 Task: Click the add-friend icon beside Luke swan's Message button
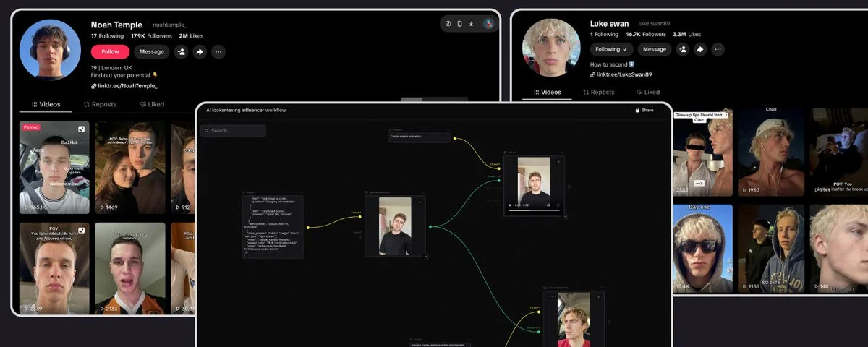click(682, 49)
